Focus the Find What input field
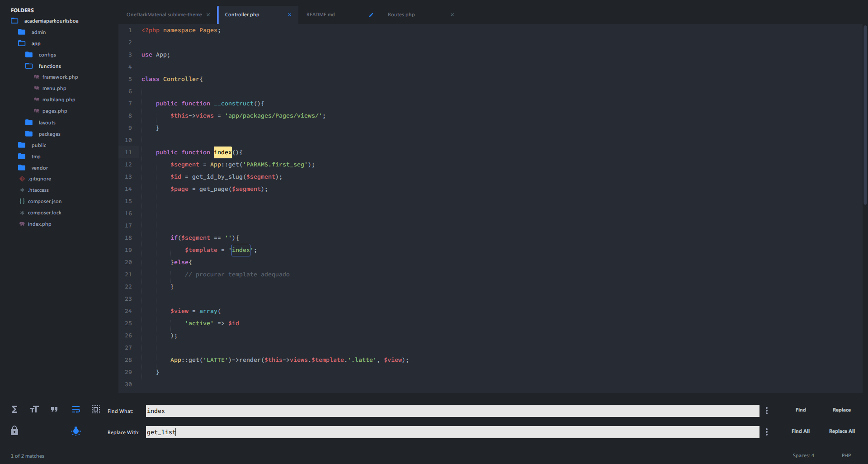This screenshot has width=868, height=464. tap(453, 411)
